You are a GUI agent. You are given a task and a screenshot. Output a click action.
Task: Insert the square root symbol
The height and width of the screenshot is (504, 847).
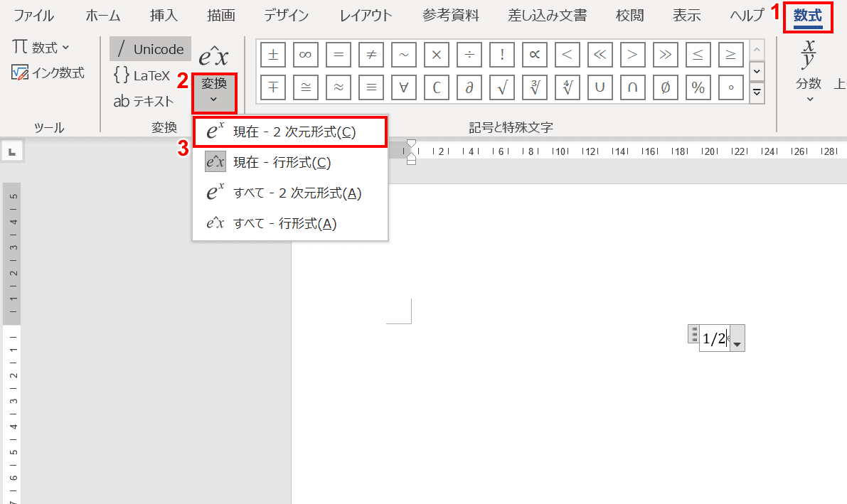tap(502, 87)
